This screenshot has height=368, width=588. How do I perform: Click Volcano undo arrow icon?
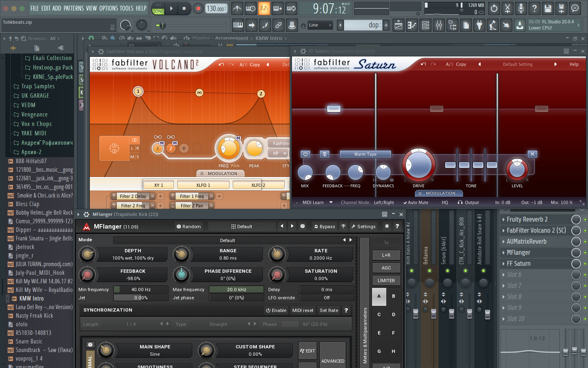[221, 65]
